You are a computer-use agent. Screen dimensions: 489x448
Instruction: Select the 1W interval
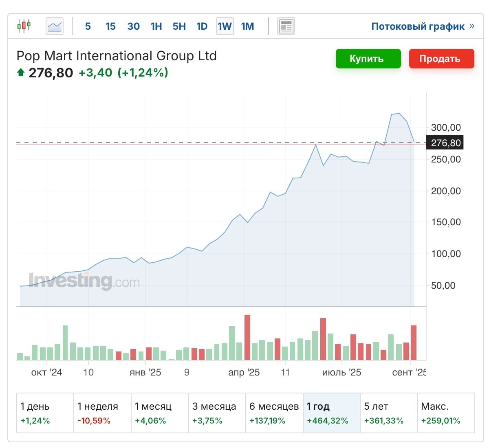coord(225,26)
